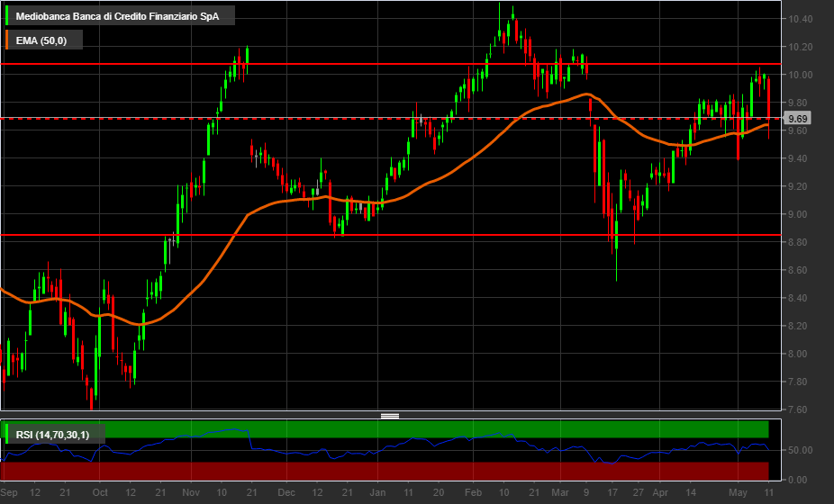Click the Jan date axis label
This screenshot has width=834, height=504.
coord(377,493)
